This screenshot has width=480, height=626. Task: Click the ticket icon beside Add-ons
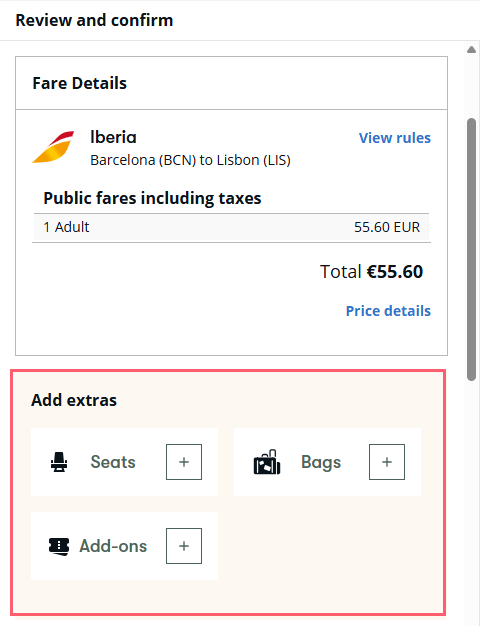point(59,547)
